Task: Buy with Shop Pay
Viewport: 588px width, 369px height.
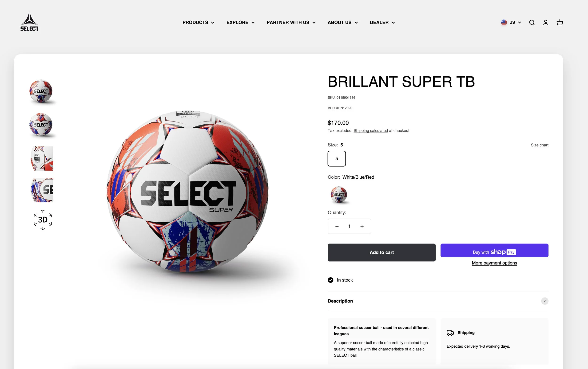Action: click(494, 250)
